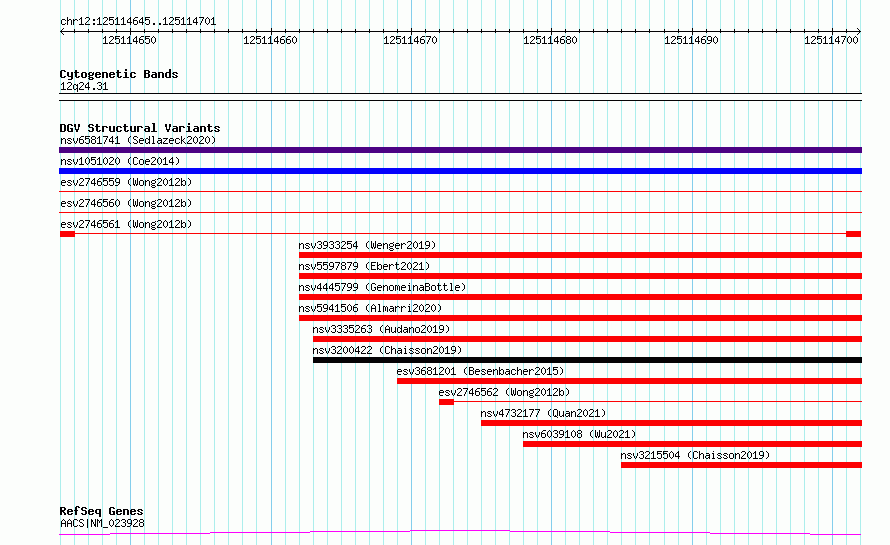Click the red nsv4445799 GenomeinaBottle bar
Image resolution: width=890 pixels, height=545 pixels.
coord(580,297)
